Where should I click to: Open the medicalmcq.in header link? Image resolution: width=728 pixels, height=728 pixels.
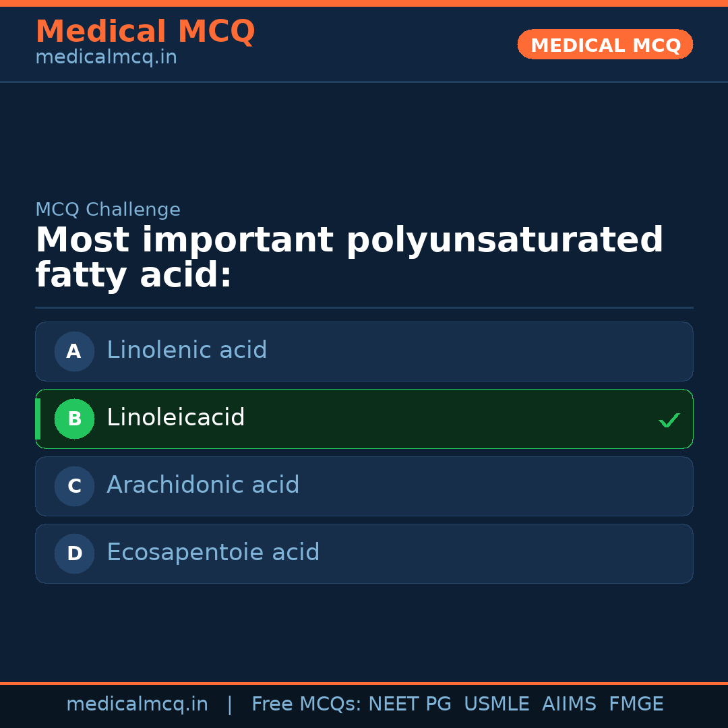point(106,58)
